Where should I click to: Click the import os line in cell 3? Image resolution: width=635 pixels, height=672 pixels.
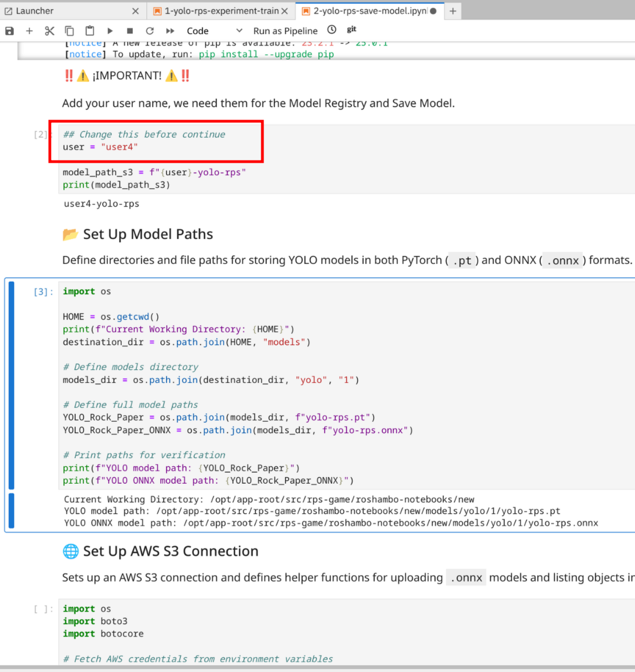click(x=87, y=292)
